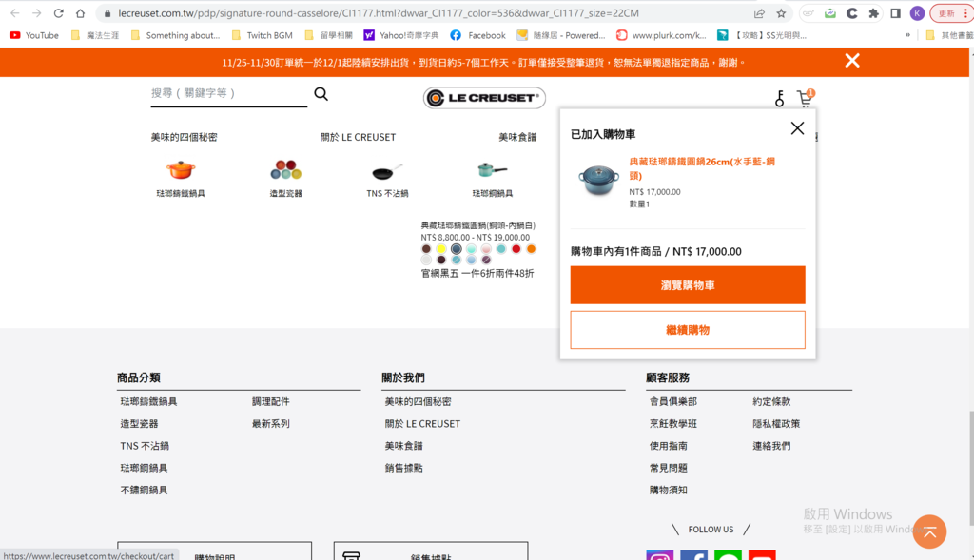The width and height of the screenshot is (974, 560).
Task: Click the 繼續購物 button
Action: (688, 330)
